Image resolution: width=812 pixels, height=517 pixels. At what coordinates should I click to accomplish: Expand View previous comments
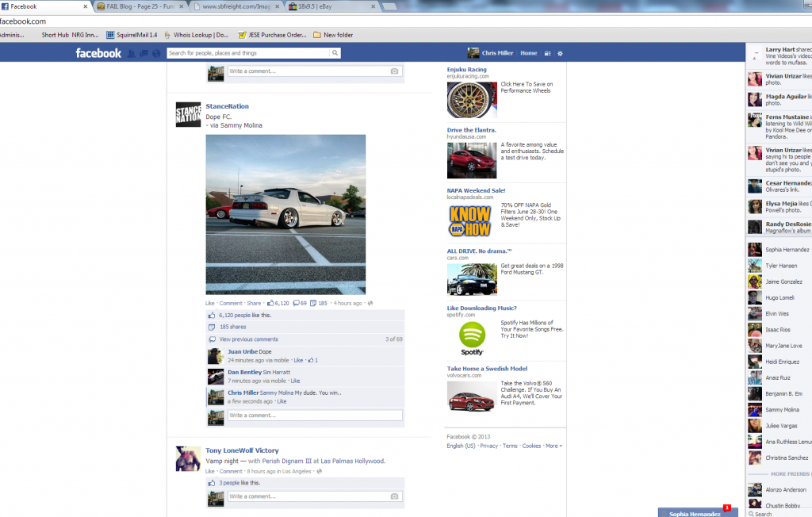[248, 339]
